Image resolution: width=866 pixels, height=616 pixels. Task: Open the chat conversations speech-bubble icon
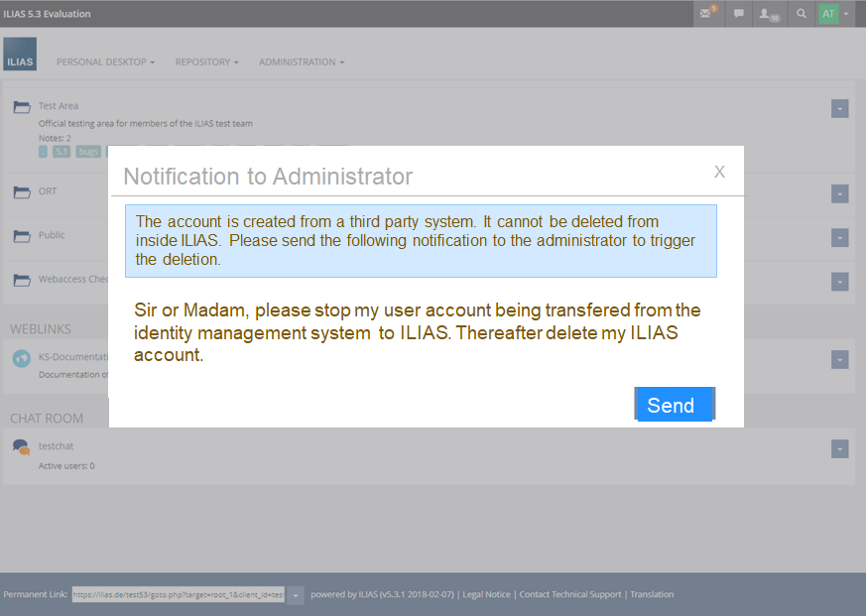738,13
